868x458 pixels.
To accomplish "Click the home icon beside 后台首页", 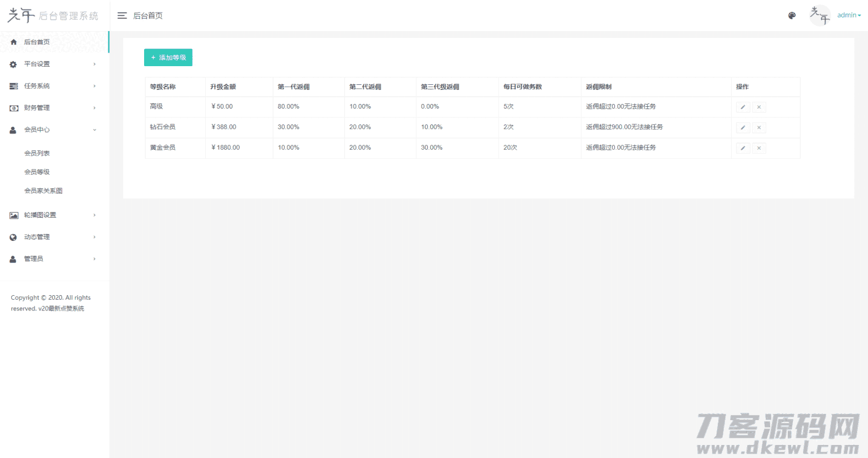I will pyautogui.click(x=14, y=42).
